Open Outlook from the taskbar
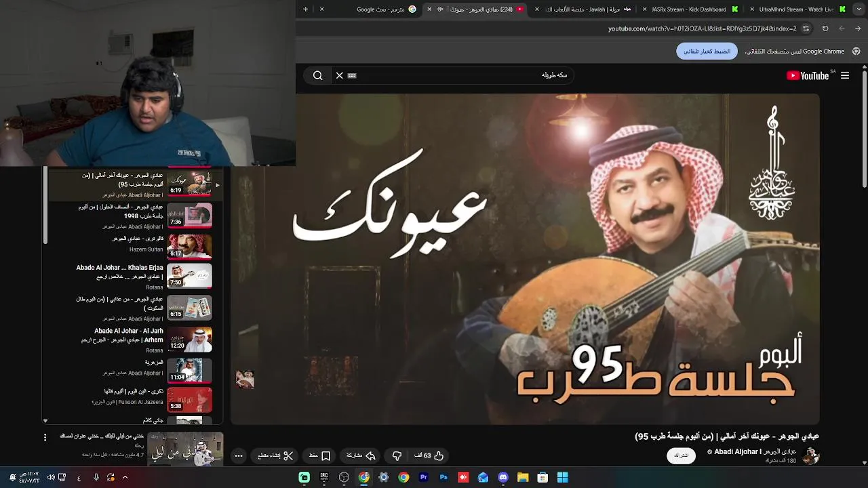868x488 pixels. coord(484,477)
